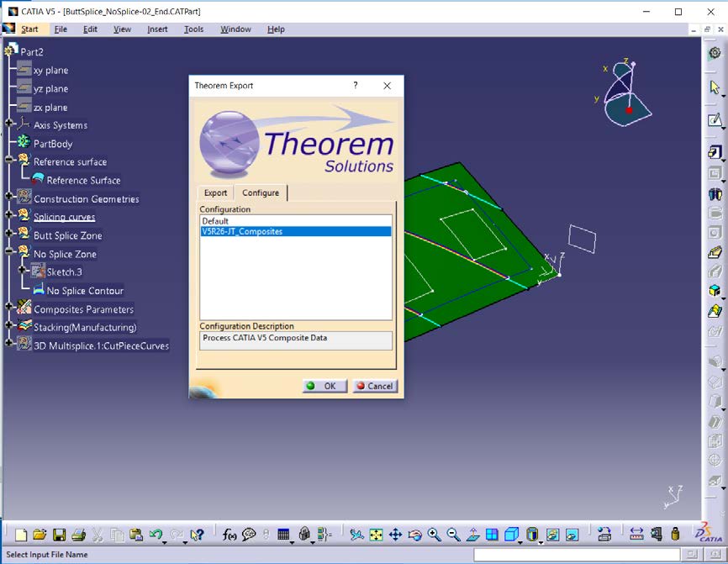Expand the Axis Systems tree node
The width and height of the screenshot is (728, 564).
(8, 123)
